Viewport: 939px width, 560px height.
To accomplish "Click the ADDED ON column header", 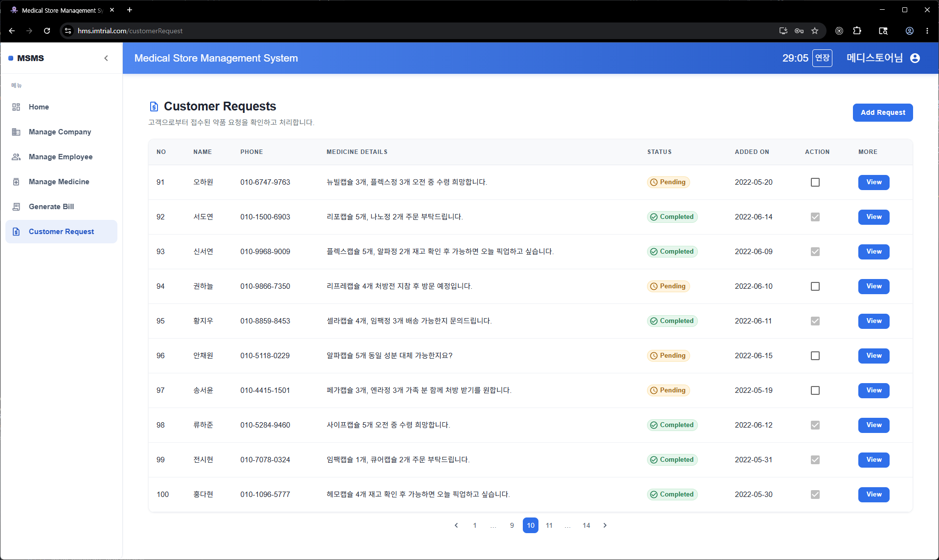I will click(752, 152).
